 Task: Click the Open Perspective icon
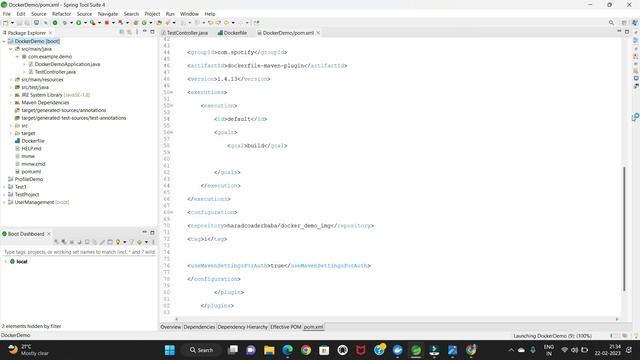coord(624,23)
